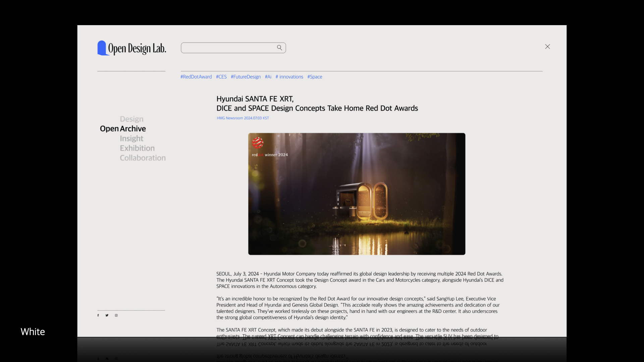Navigate to Collaboration menu section
This screenshot has height=362, width=644.
coord(143,158)
